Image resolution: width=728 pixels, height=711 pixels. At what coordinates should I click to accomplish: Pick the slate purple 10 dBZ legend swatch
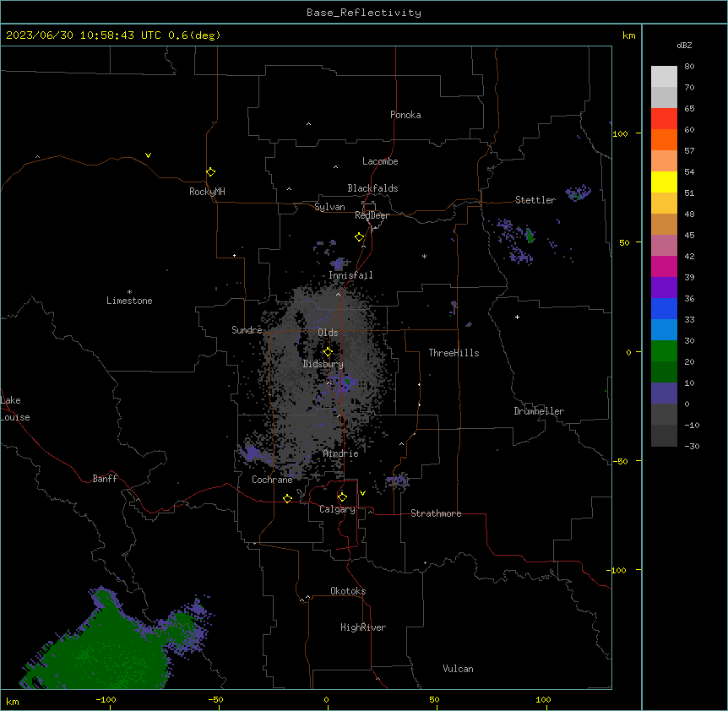click(x=664, y=393)
